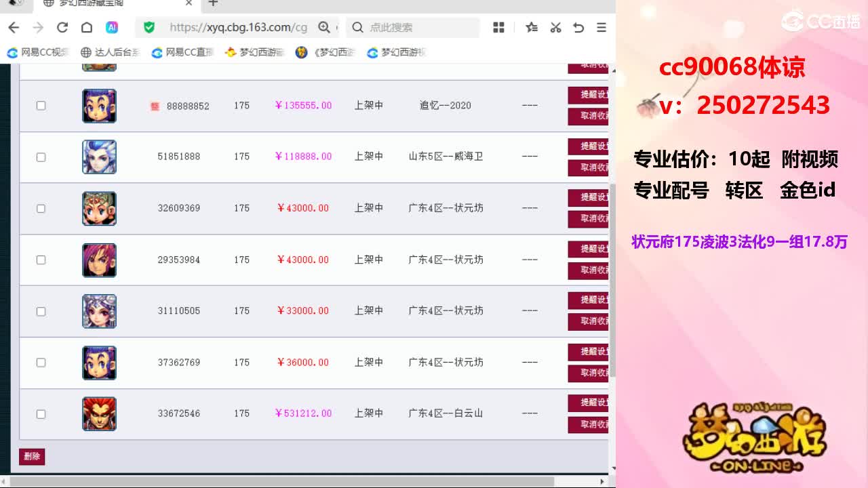
Task: Click the zoom magnifier in address bar
Action: click(324, 27)
